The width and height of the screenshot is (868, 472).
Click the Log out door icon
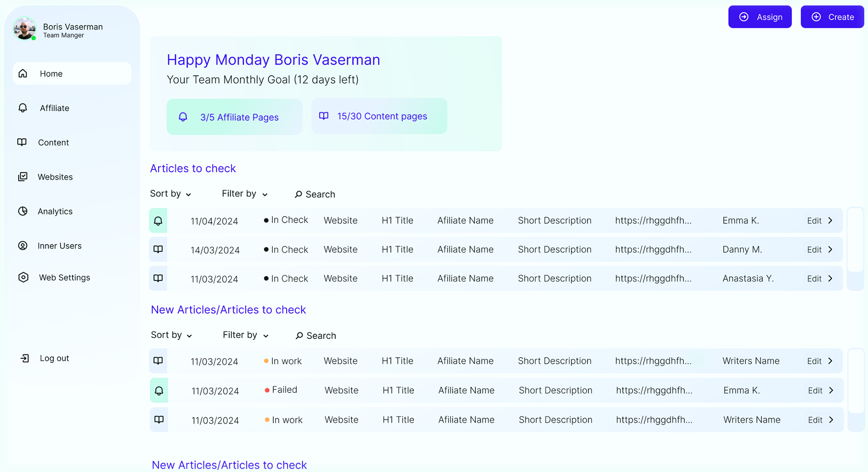pyautogui.click(x=25, y=358)
